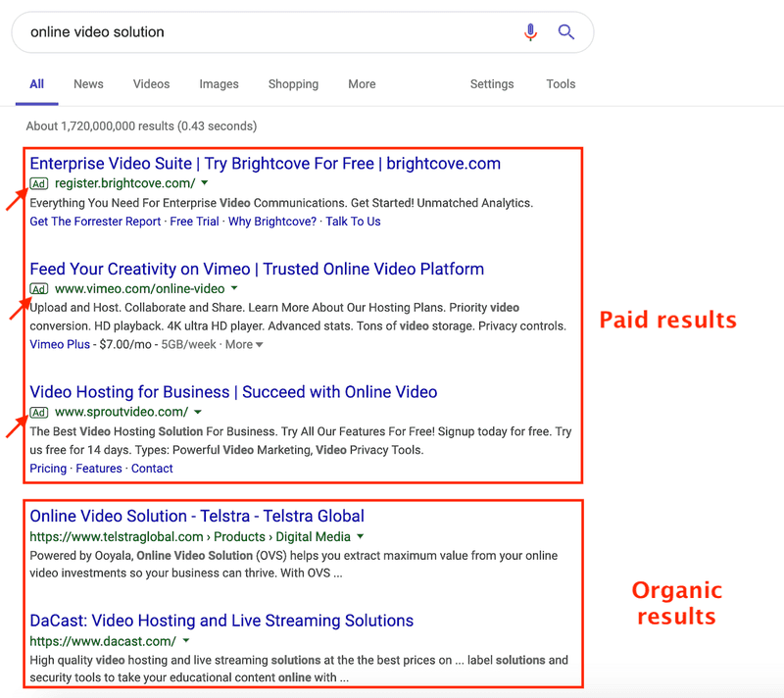Screen dimensions: 784x698
Task: Expand the arrow after Telstra Digital Media breadcrumb
Action: tap(360, 536)
